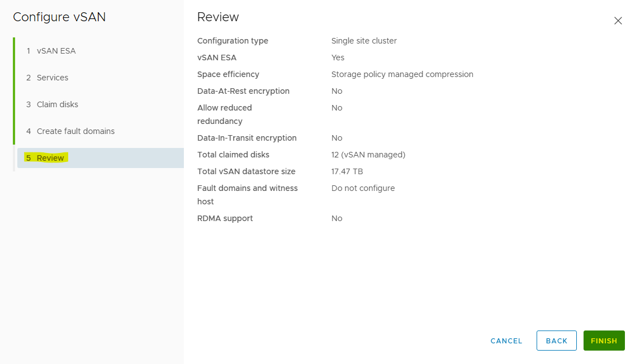Click the 'Fault domains and witness host' label
The width and height of the screenshot is (640, 364).
pyautogui.click(x=248, y=195)
